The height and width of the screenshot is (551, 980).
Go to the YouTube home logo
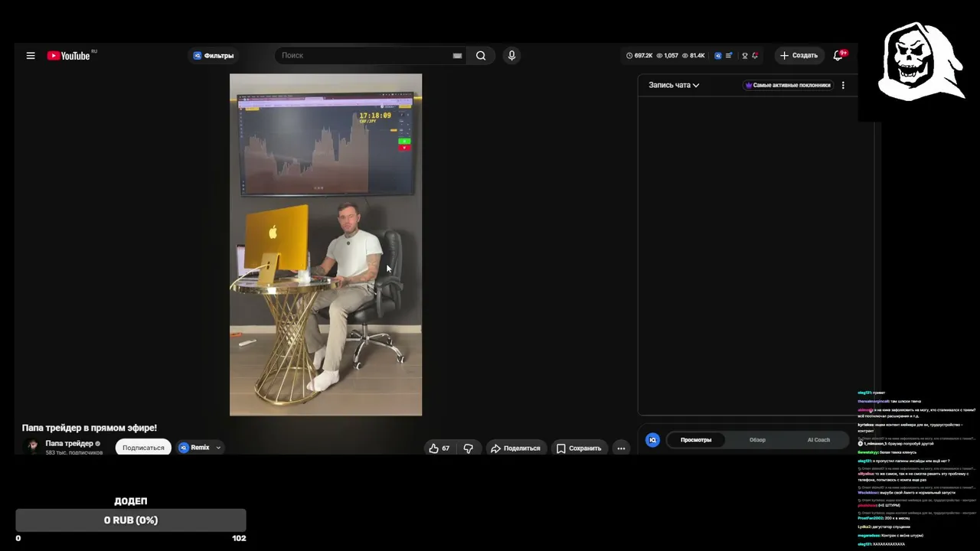coord(69,56)
